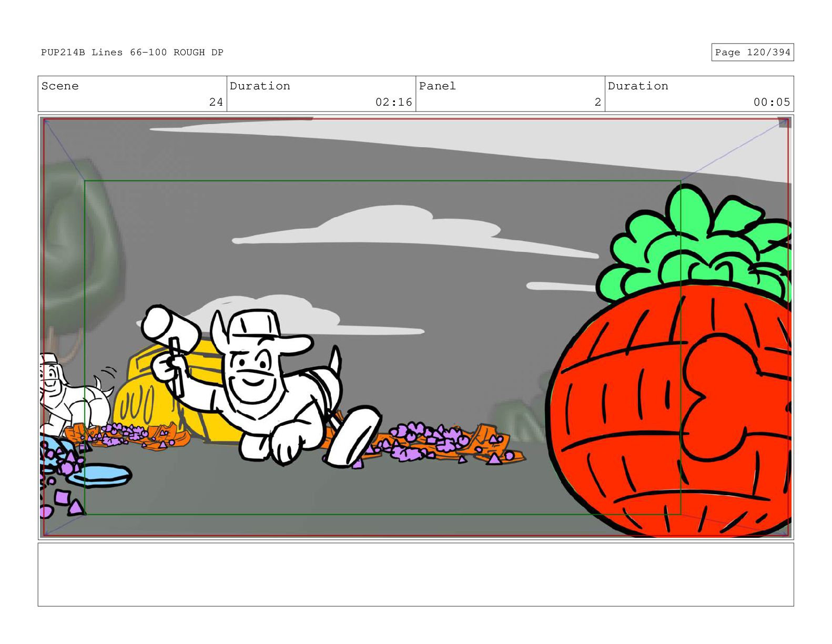Screen dimensions: 832x644
Task: Click the header text 'PUP214B Lines 66-100 ROUGH DP'
Action: [x=132, y=53]
